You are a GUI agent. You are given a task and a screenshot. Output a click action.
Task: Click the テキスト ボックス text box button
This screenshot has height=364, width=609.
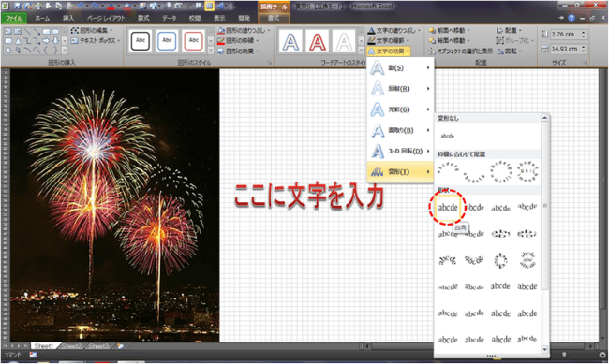(x=95, y=41)
